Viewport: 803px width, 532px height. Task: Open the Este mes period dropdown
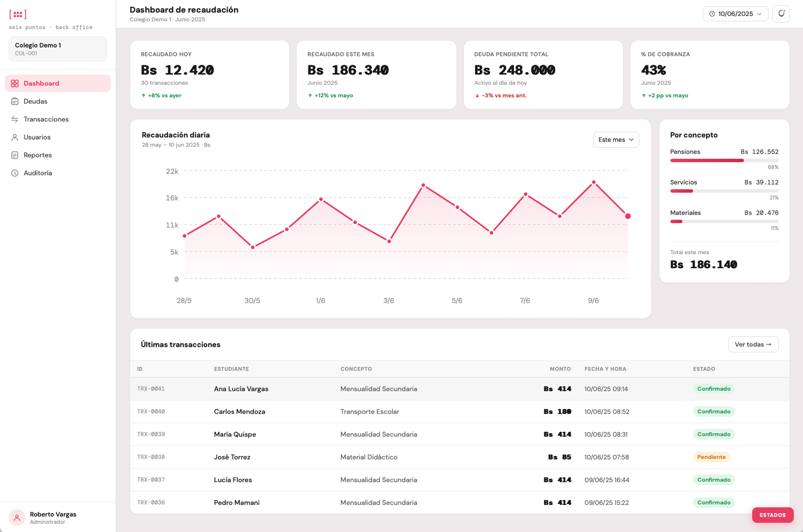[616, 140]
